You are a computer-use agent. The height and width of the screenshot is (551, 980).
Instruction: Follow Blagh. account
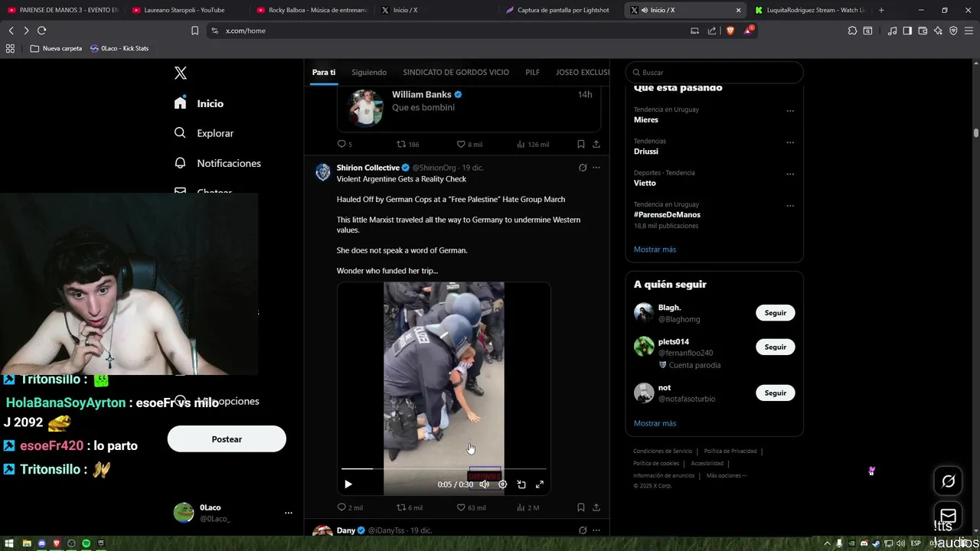click(776, 313)
